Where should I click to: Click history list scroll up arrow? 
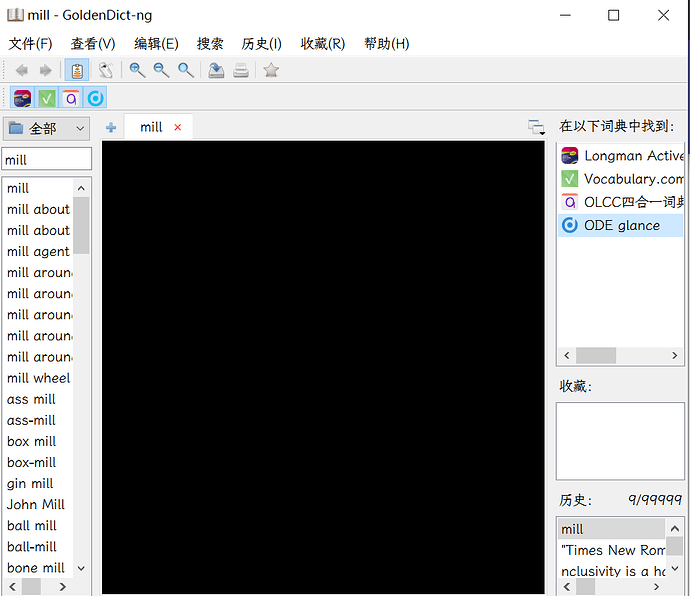pyautogui.click(x=675, y=529)
